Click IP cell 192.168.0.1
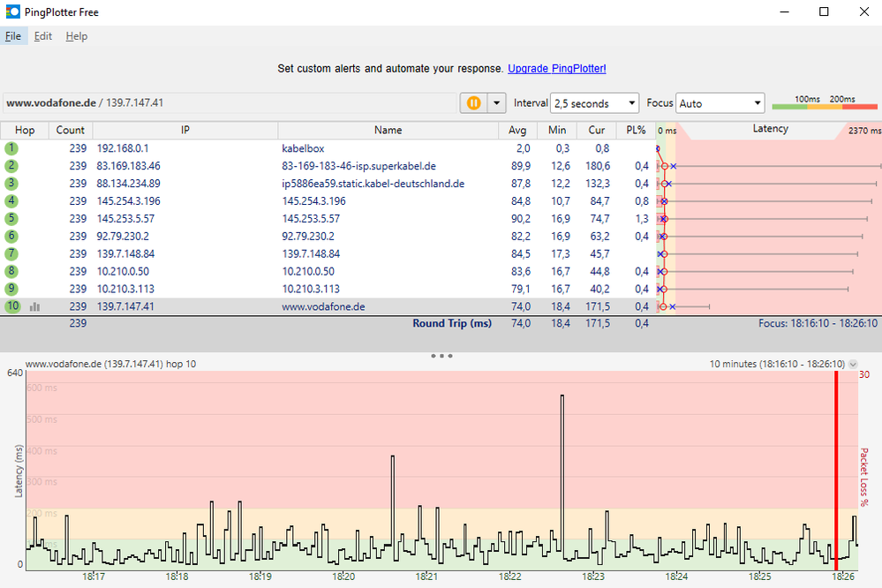Image resolution: width=882 pixels, height=588 pixels. (123, 148)
